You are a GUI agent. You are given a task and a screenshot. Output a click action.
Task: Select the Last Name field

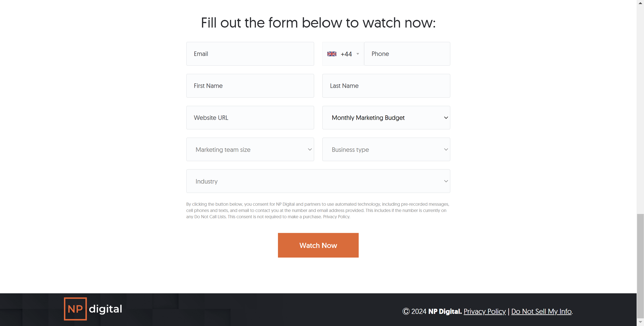(x=386, y=86)
